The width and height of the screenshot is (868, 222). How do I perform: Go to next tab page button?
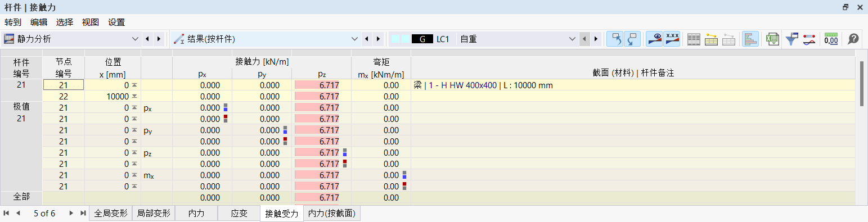pos(71,213)
